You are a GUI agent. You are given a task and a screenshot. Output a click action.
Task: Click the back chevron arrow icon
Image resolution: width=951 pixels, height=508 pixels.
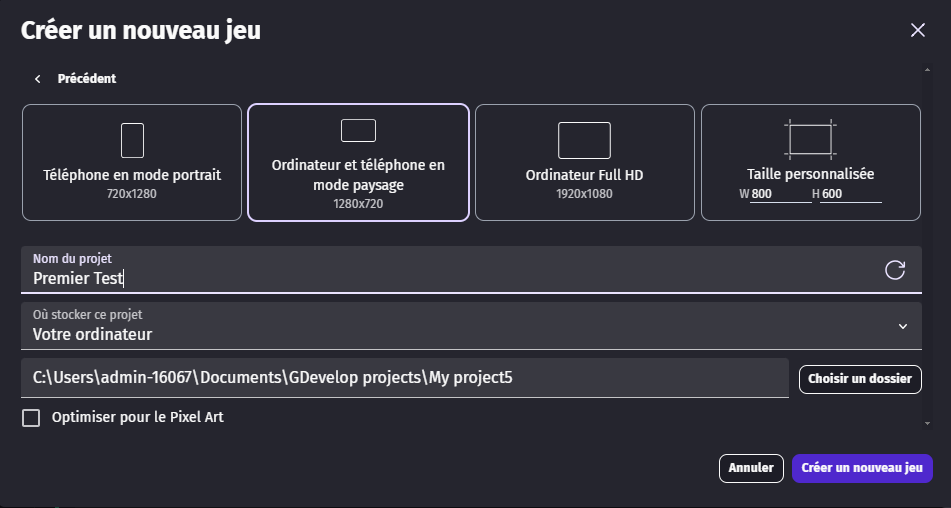click(38, 79)
